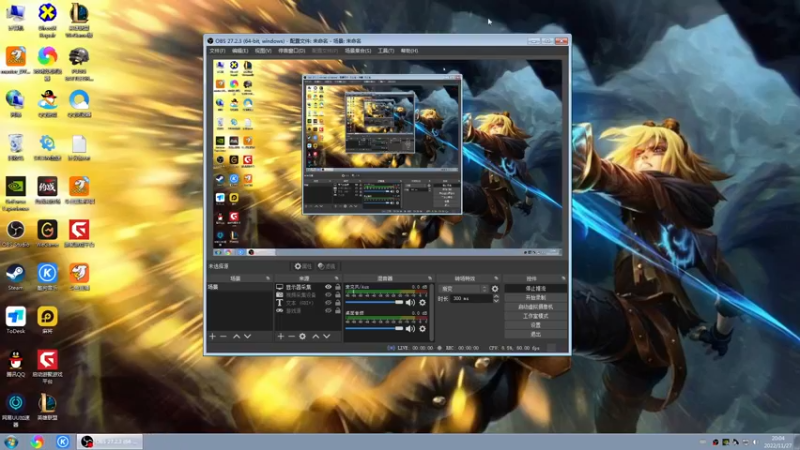
Task: Open the 渐变 transition dropdown
Action: pos(464,289)
